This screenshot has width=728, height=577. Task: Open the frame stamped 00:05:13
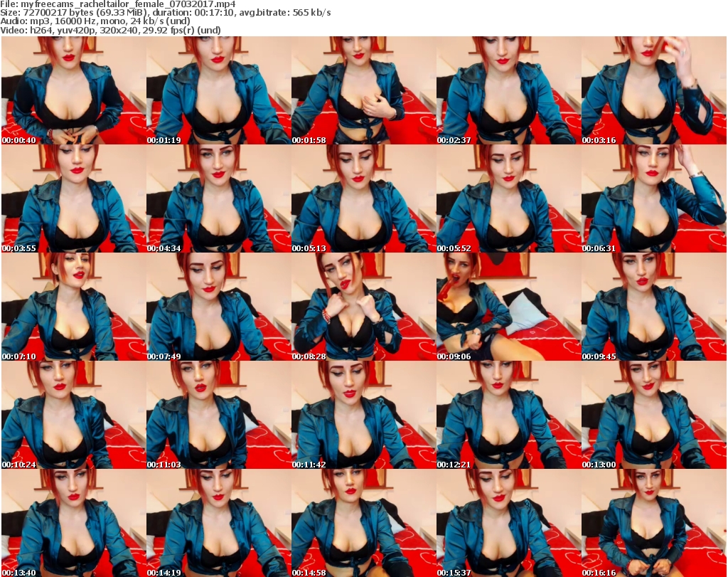point(363,198)
